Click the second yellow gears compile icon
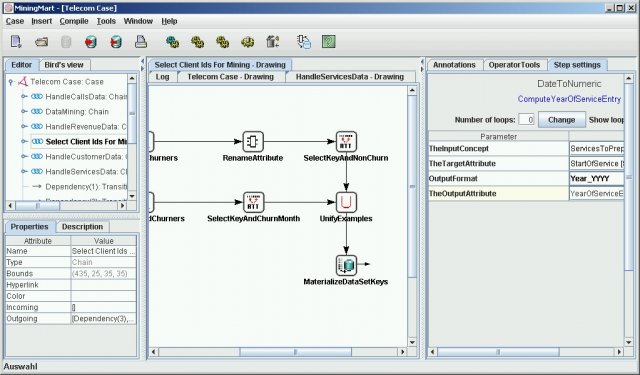Image resolution: width=640 pixels, height=375 pixels. (x=198, y=42)
